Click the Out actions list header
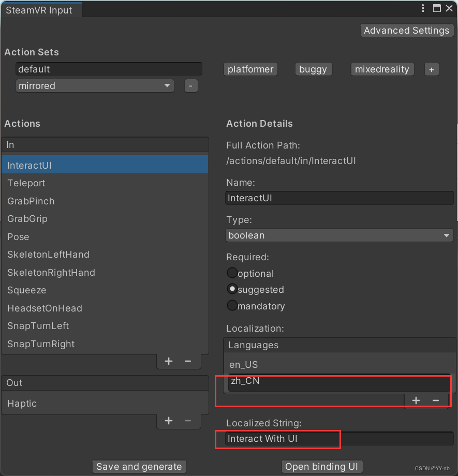Screen dimensions: 458x476 [105, 383]
